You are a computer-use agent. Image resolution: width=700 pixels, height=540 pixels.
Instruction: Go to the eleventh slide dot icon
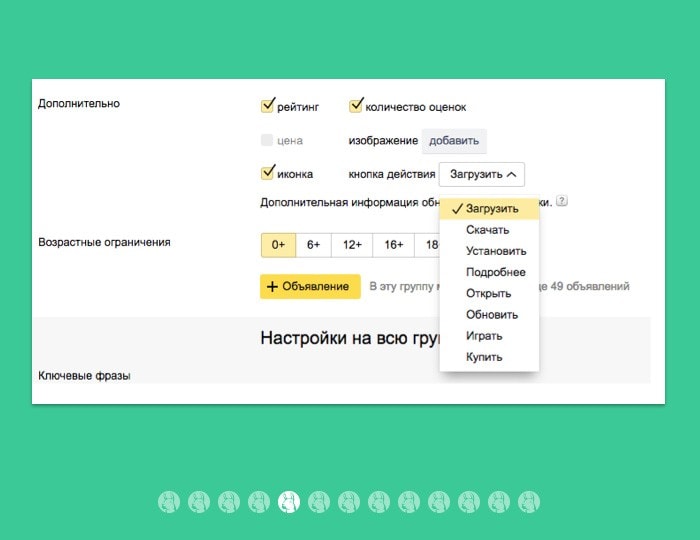[469, 502]
